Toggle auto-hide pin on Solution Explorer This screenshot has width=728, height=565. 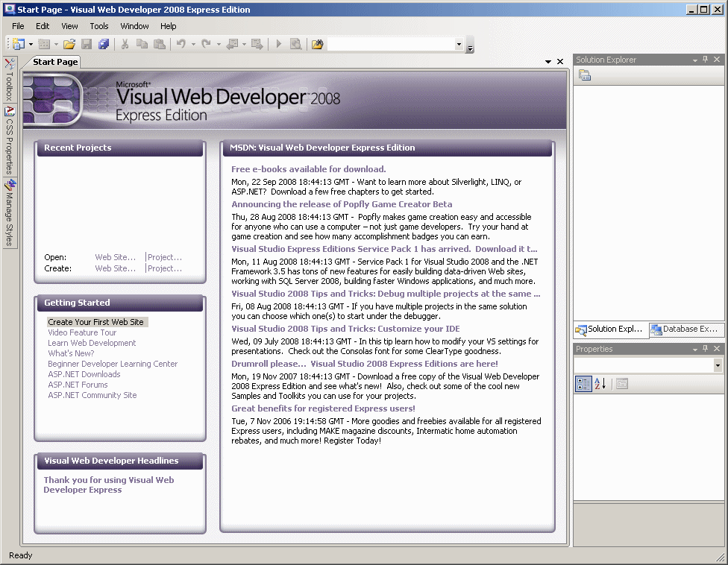706,60
